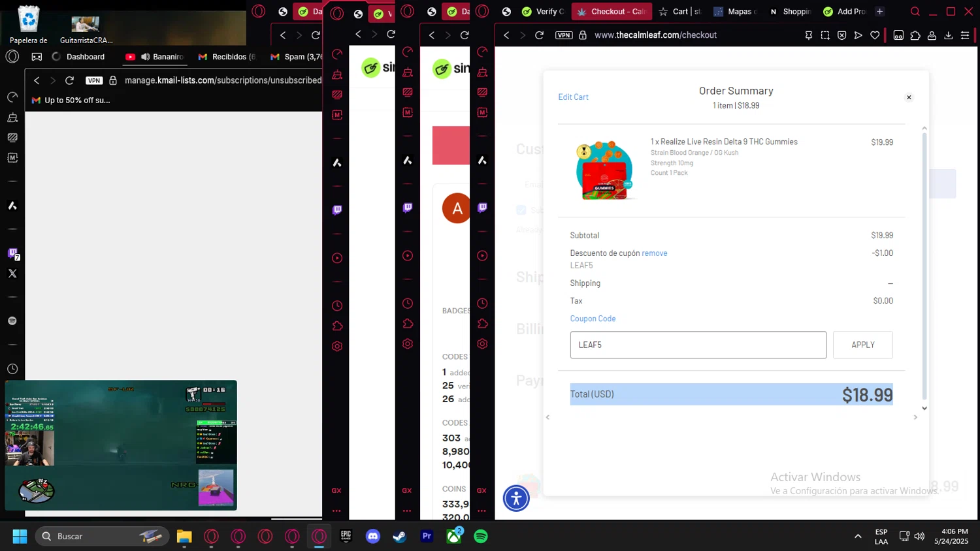The height and width of the screenshot is (551, 980).
Task: Switch to the Shoppin tab
Action: [790, 11]
